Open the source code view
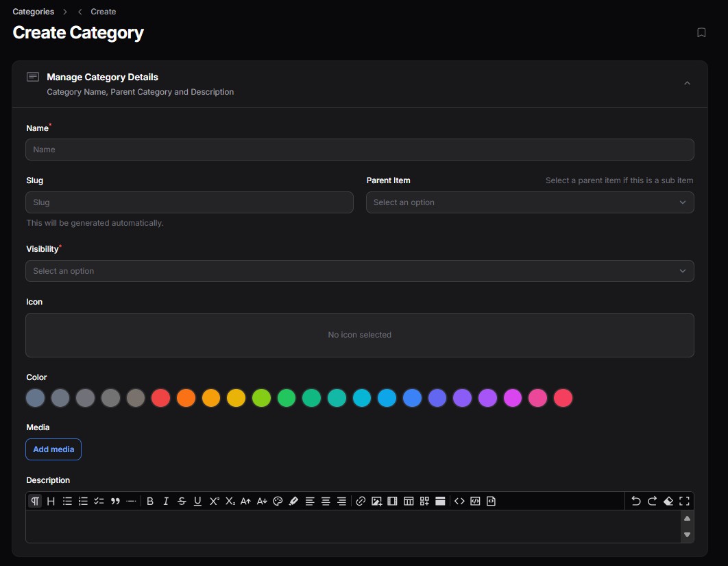The image size is (728, 566). (492, 501)
